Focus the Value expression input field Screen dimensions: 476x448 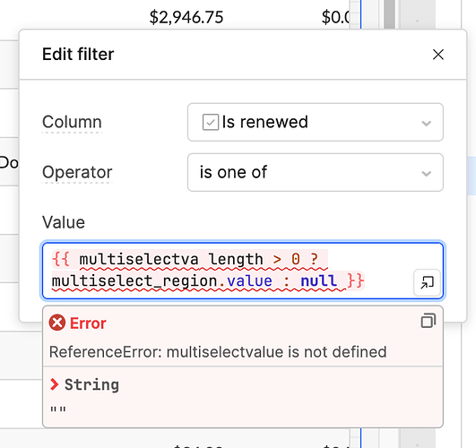(243, 270)
